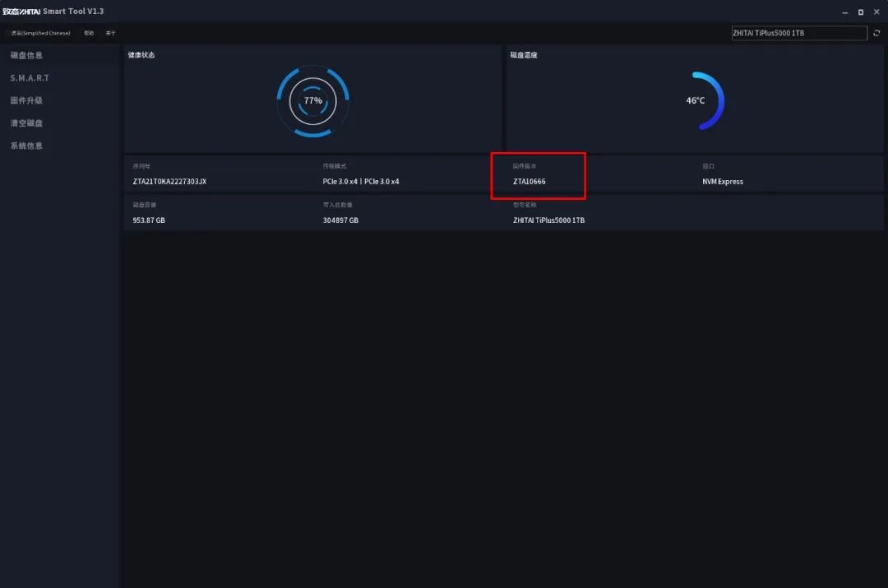Open the 清空磁盘 erase disk tab
This screenshot has height=588, width=888.
click(x=26, y=123)
